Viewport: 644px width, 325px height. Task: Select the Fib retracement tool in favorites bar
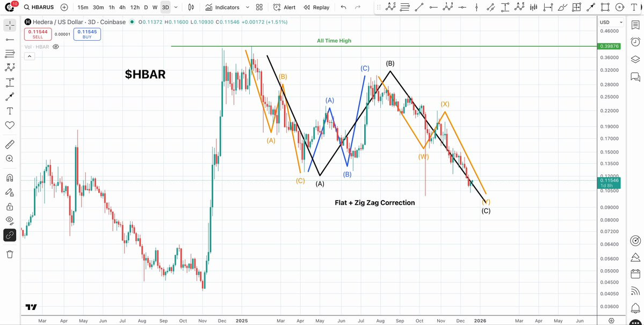[x=405, y=7]
